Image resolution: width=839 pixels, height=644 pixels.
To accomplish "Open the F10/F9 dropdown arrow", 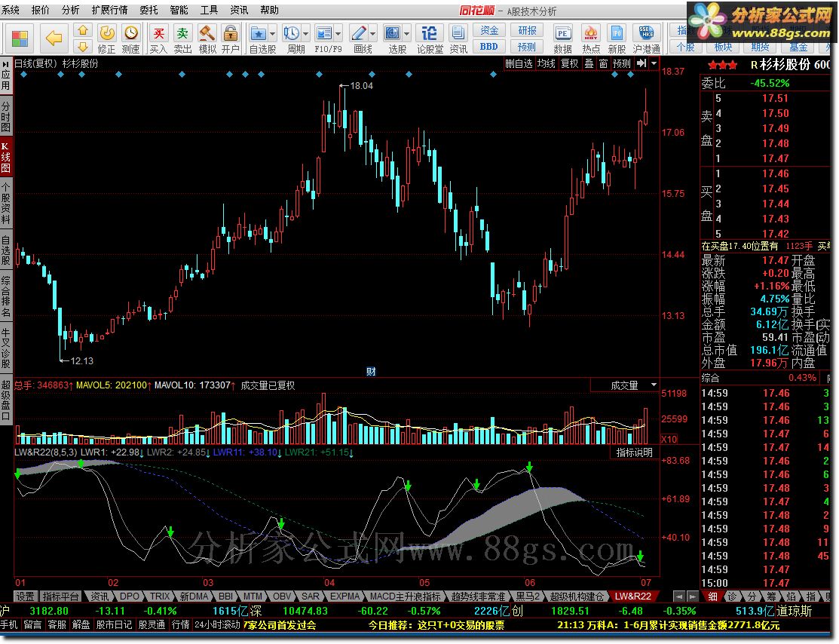I will pos(338,34).
